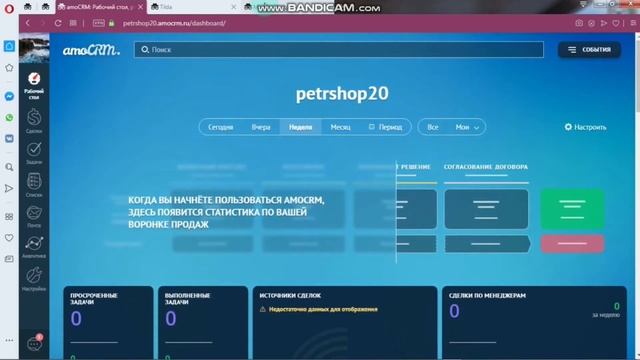Open Opera sidebar home icon
Viewport: 640px width, 360px height.
[x=9, y=46]
